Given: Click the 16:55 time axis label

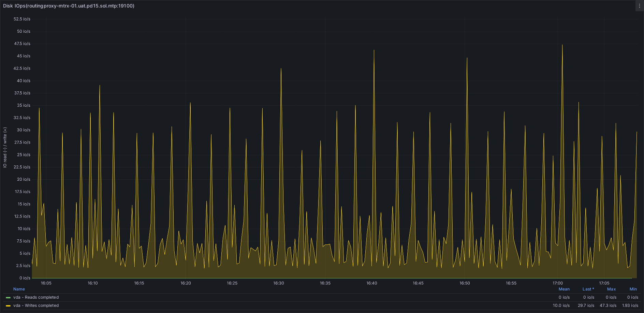Looking at the screenshot, I should 511,283.
